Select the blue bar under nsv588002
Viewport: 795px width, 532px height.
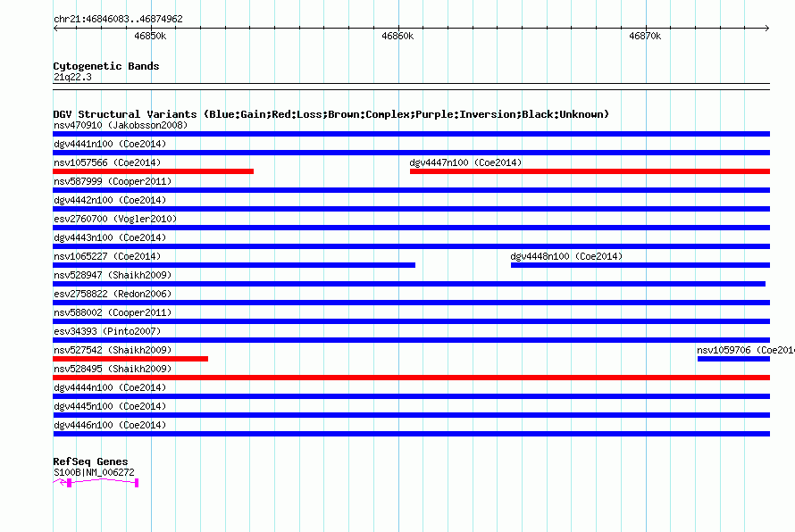point(411,321)
